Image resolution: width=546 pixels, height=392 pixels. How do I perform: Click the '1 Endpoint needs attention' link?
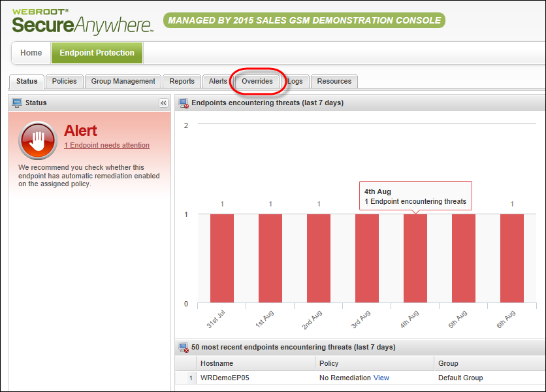point(106,145)
